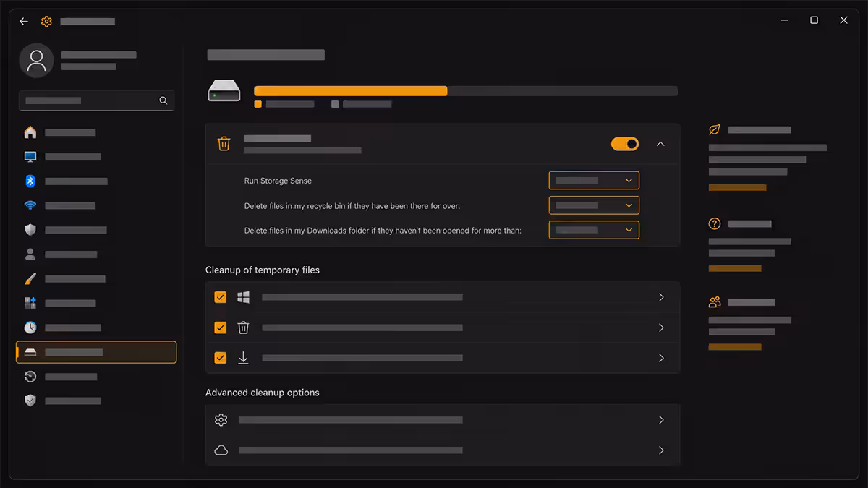Click the two-tone shield icon in sidebar
Viewport: 868px width, 488px height.
30,230
